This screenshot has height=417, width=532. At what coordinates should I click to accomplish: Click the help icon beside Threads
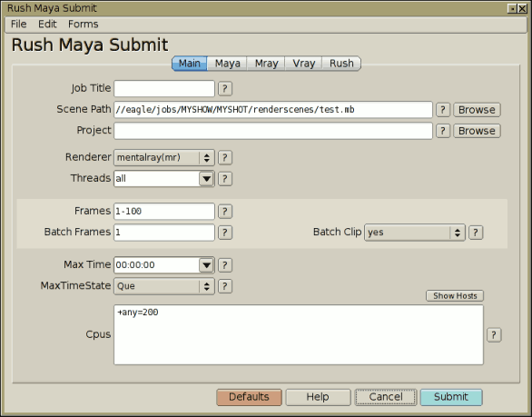coord(224,179)
